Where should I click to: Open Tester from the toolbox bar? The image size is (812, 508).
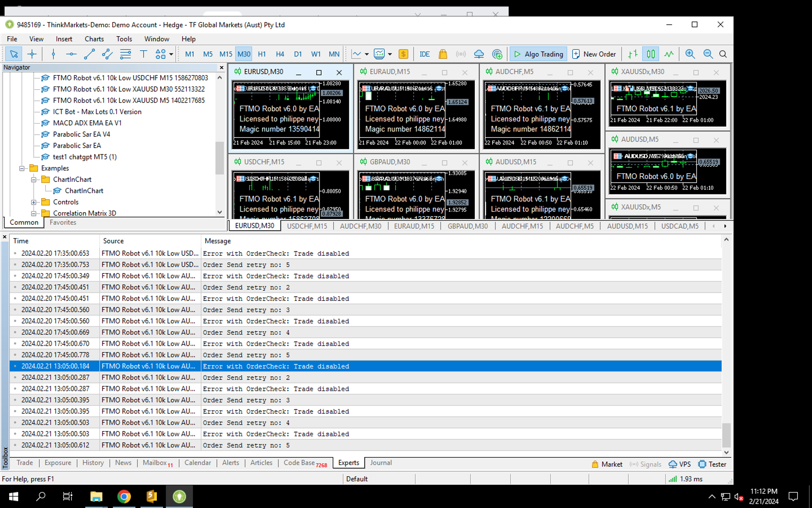point(712,464)
